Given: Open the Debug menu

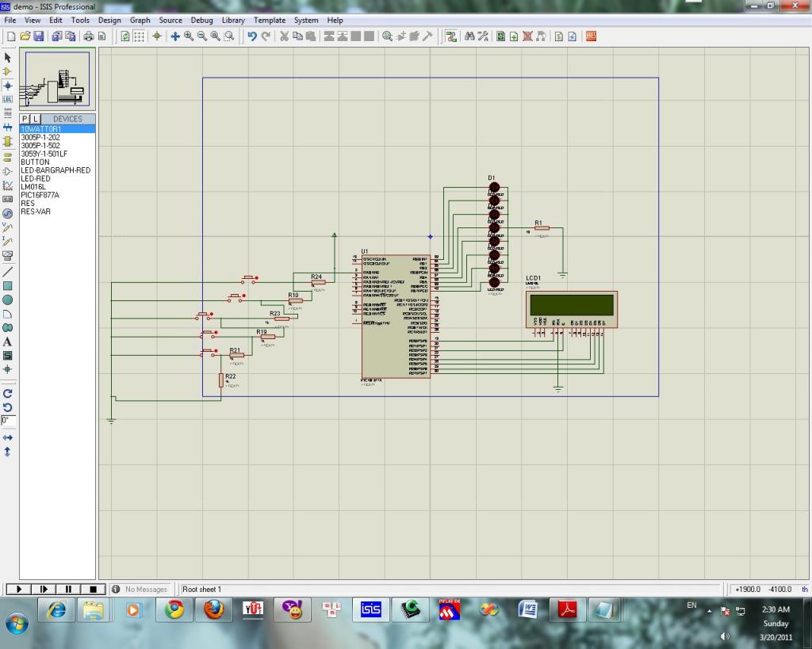Looking at the screenshot, I should [x=201, y=20].
